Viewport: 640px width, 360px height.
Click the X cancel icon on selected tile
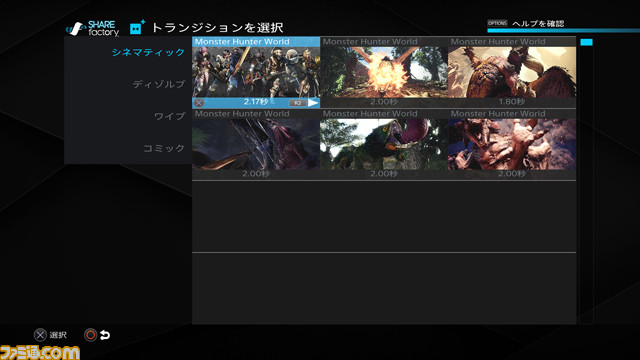199,102
